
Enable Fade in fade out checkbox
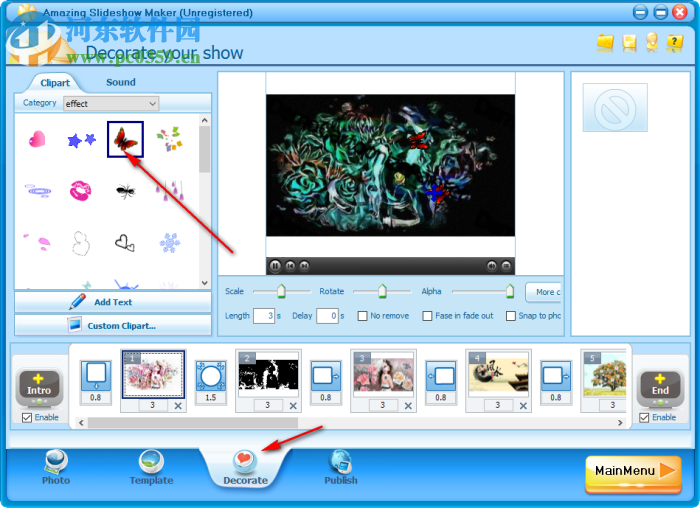(x=427, y=316)
